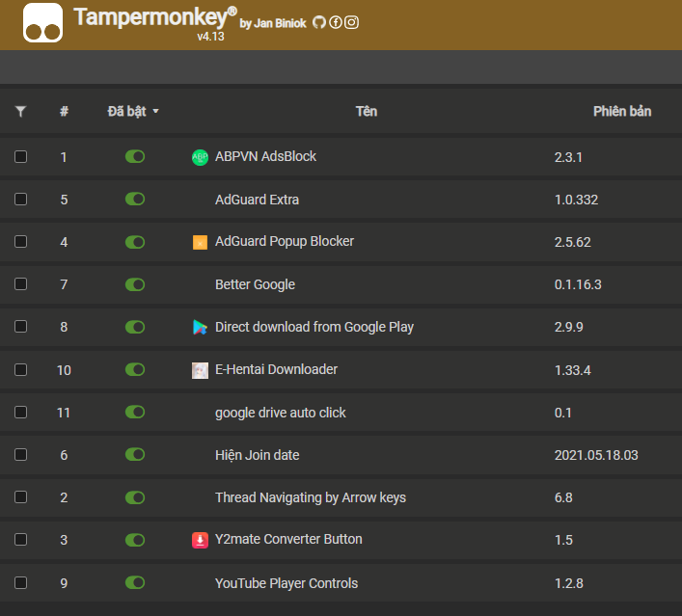Open Direct download from Google Play script

click(x=314, y=327)
